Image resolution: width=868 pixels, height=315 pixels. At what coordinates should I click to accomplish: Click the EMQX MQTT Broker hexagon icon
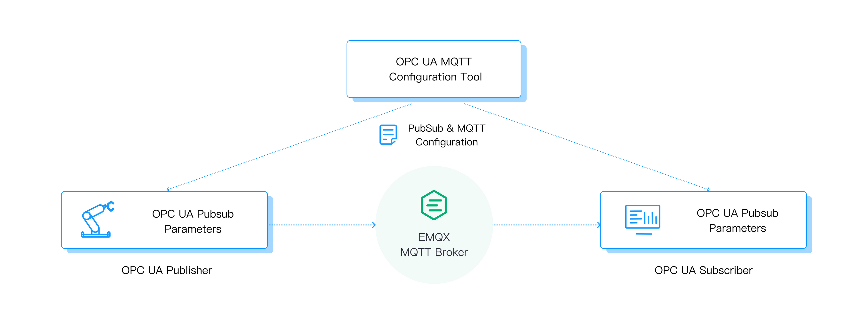coord(434,208)
